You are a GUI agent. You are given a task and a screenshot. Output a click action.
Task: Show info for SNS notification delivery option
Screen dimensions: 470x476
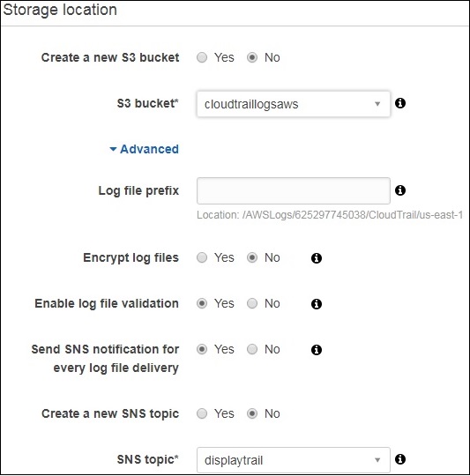click(x=317, y=350)
